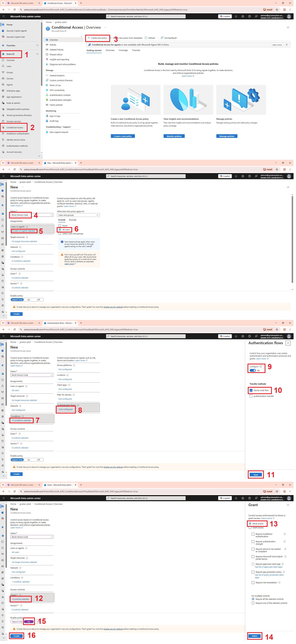Image resolution: width=296 pixels, height=644 pixels.
Task: Open VPN connectivity under Manage
Action: coord(57,90)
